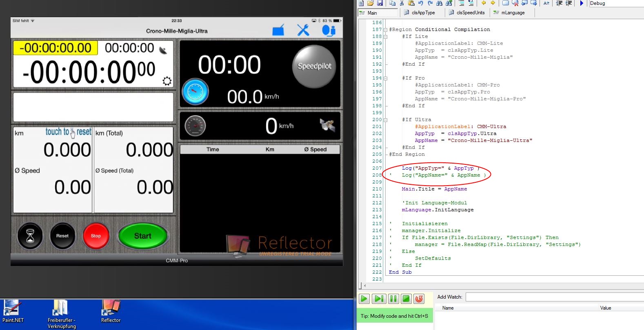Image resolution: width=644 pixels, height=330 pixels.
Task: Click the hourglass button in the app
Action: tap(30, 236)
